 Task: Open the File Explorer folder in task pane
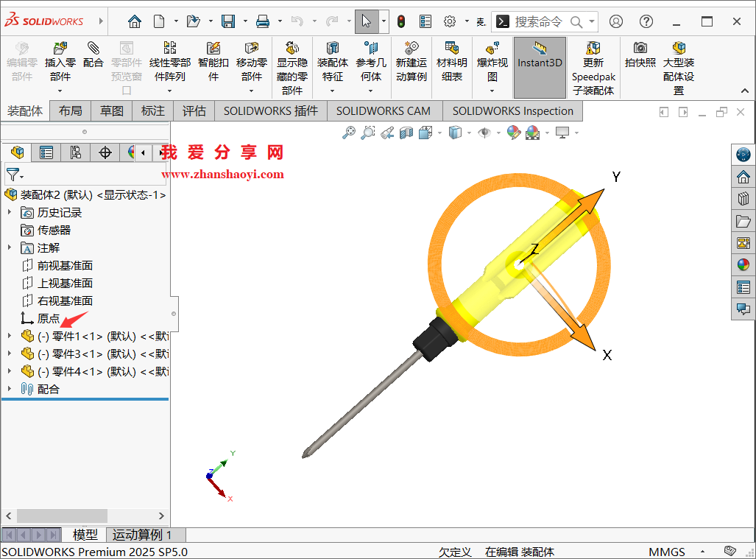[x=743, y=222]
